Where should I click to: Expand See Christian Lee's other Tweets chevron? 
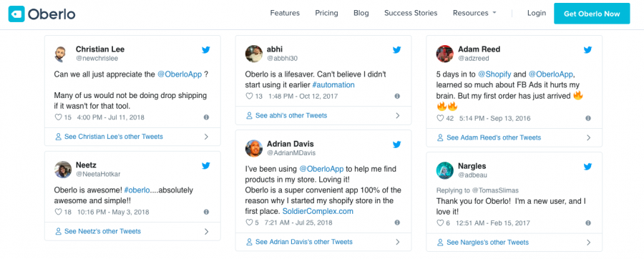coord(206,137)
